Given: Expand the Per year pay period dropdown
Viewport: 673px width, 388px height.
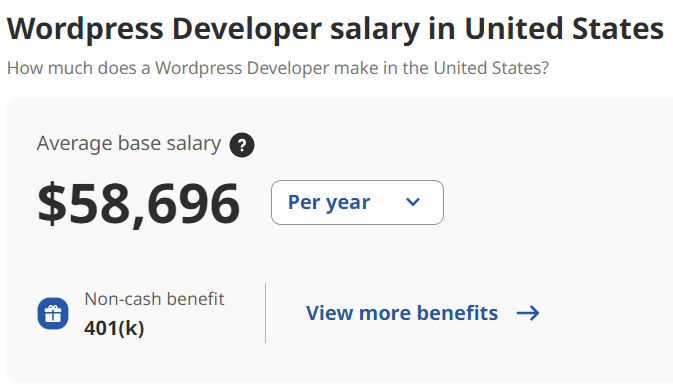Looking at the screenshot, I should click(x=357, y=202).
